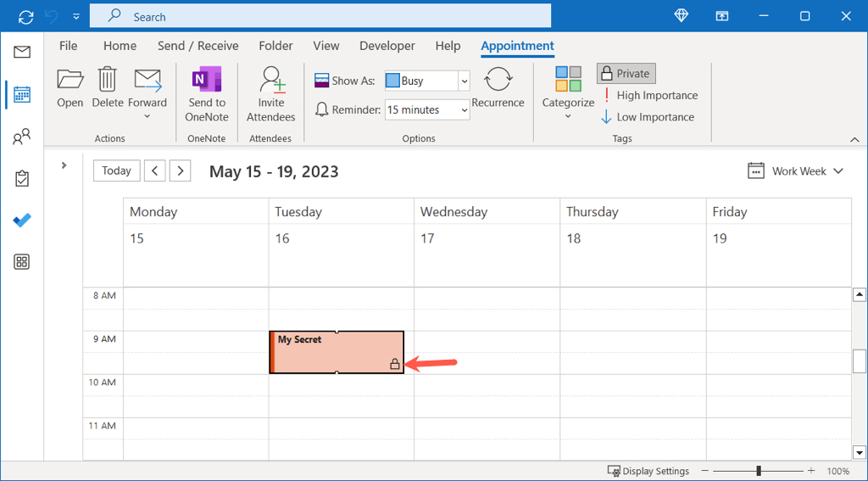
Task: Switch to the Send / Receive tab
Action: click(x=198, y=46)
